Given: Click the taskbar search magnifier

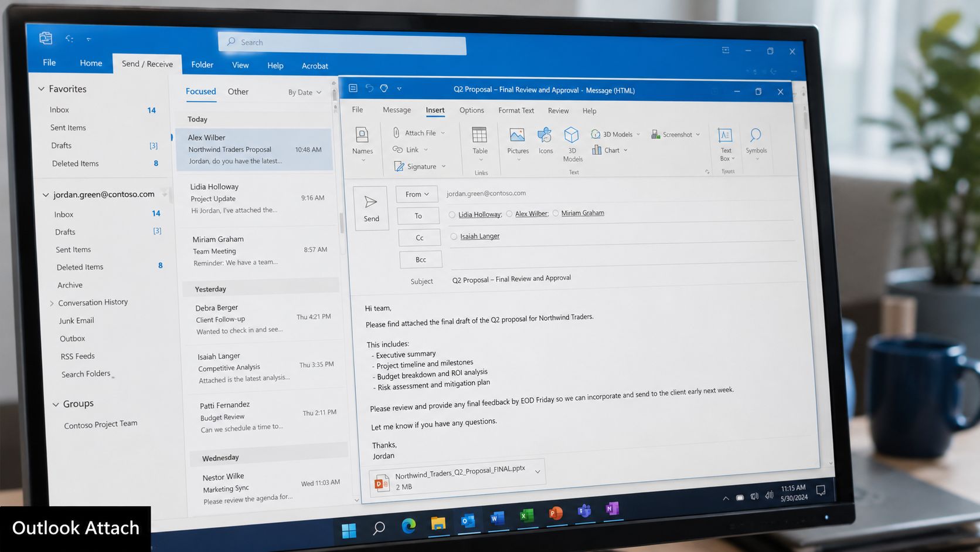Looking at the screenshot, I should point(379,528).
